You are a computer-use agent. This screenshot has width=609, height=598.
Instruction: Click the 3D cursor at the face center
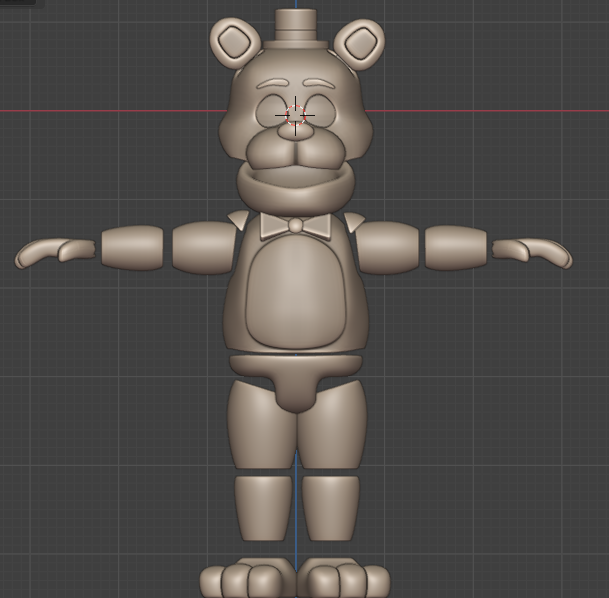295,115
